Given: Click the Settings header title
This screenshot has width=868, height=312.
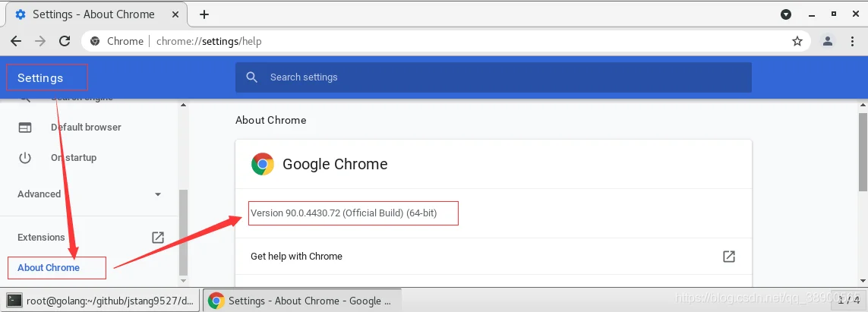Looking at the screenshot, I should coord(40,78).
